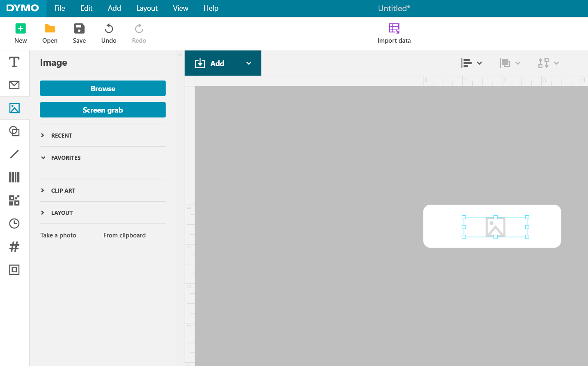
Task: Open the Date and Time tool
Action: click(14, 223)
